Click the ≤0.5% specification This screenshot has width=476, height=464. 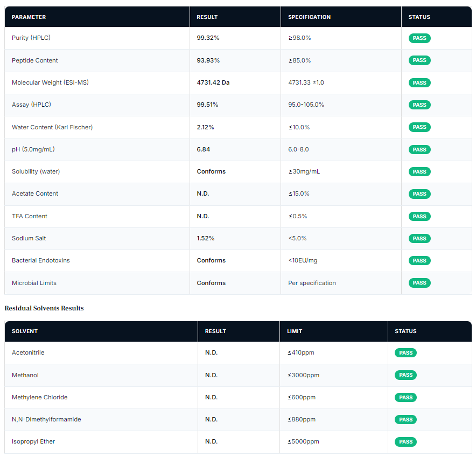tap(297, 216)
